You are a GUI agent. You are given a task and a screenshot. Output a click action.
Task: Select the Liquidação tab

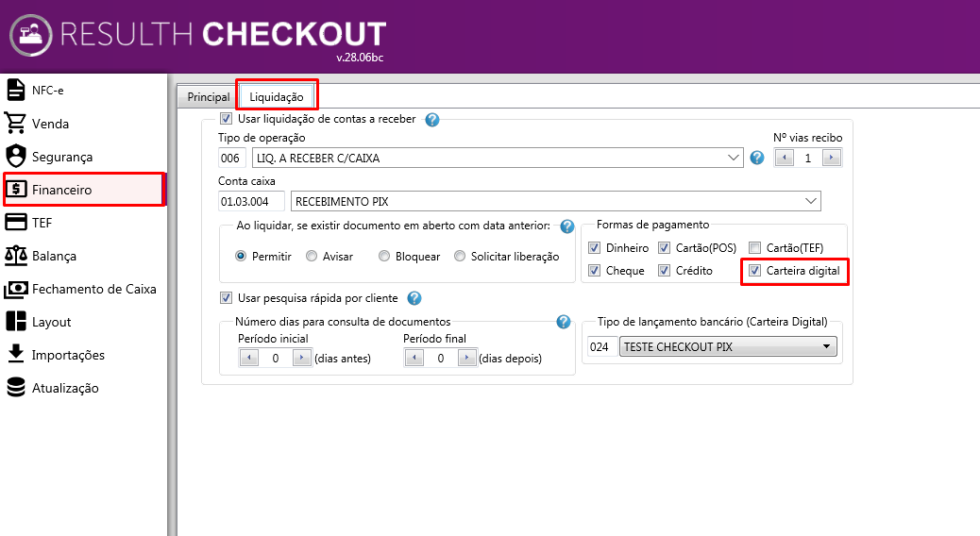pos(277,97)
